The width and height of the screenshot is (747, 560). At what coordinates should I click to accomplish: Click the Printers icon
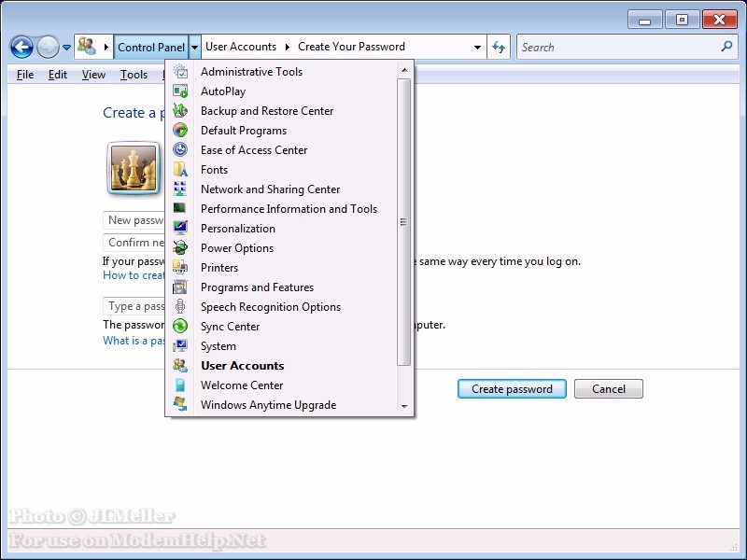(x=180, y=267)
